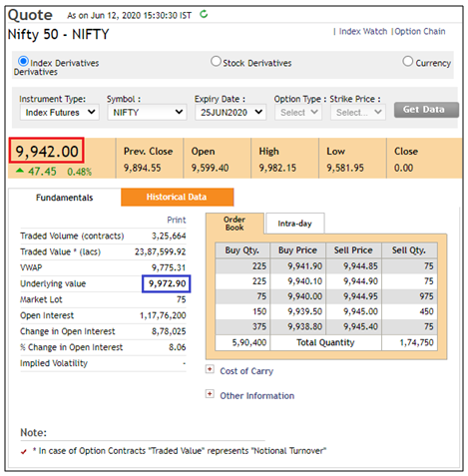Viewport: 468px width, 476px height.
Task: Select the Order Book tab
Action: (x=234, y=224)
